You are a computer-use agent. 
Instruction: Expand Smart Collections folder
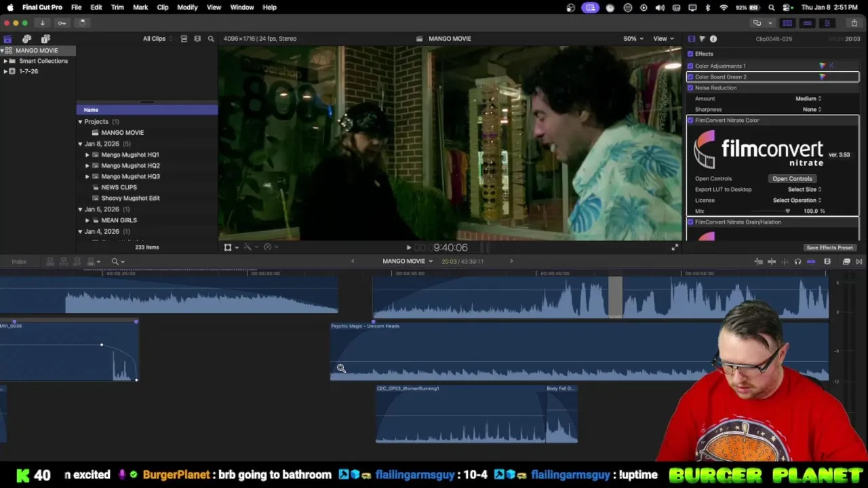5,61
